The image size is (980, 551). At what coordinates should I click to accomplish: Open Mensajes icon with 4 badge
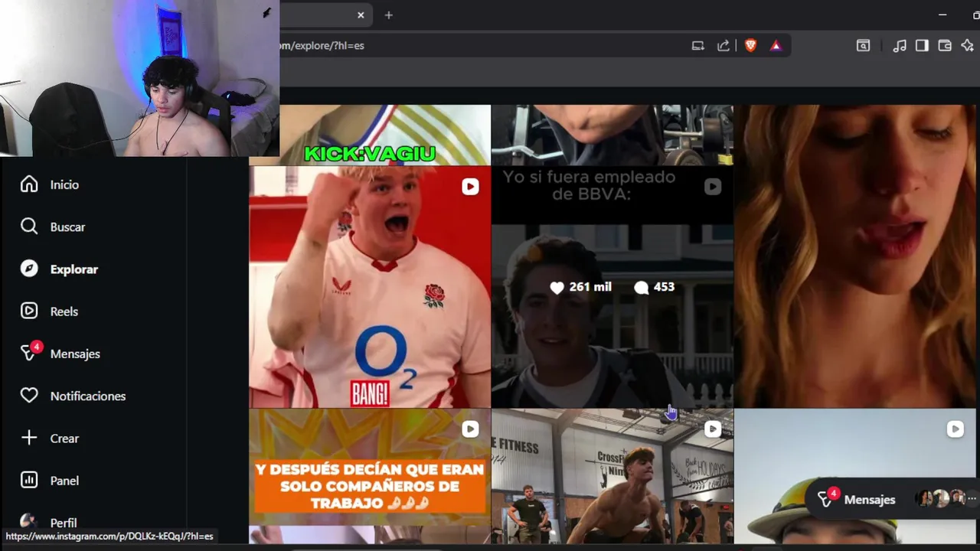pos(31,352)
